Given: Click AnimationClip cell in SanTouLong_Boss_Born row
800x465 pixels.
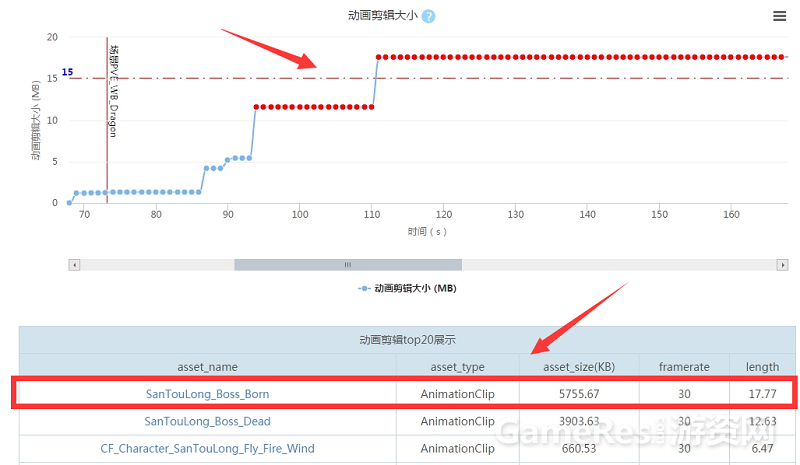Looking at the screenshot, I should click(x=457, y=394).
